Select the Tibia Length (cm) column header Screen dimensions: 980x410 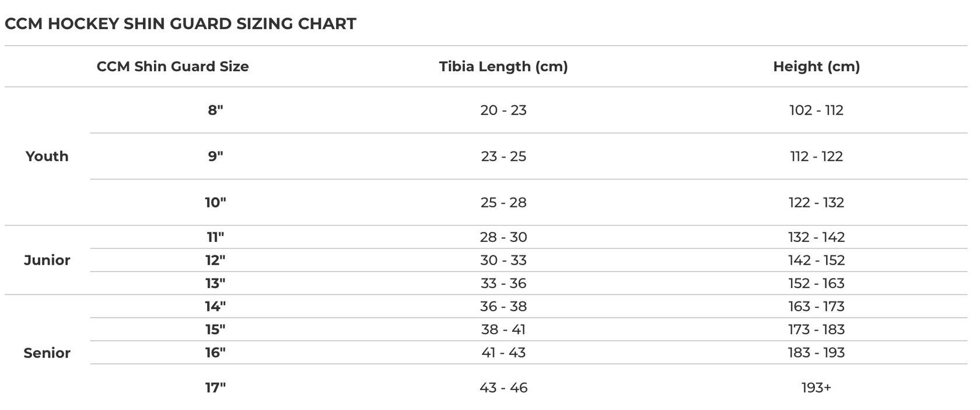503,67
